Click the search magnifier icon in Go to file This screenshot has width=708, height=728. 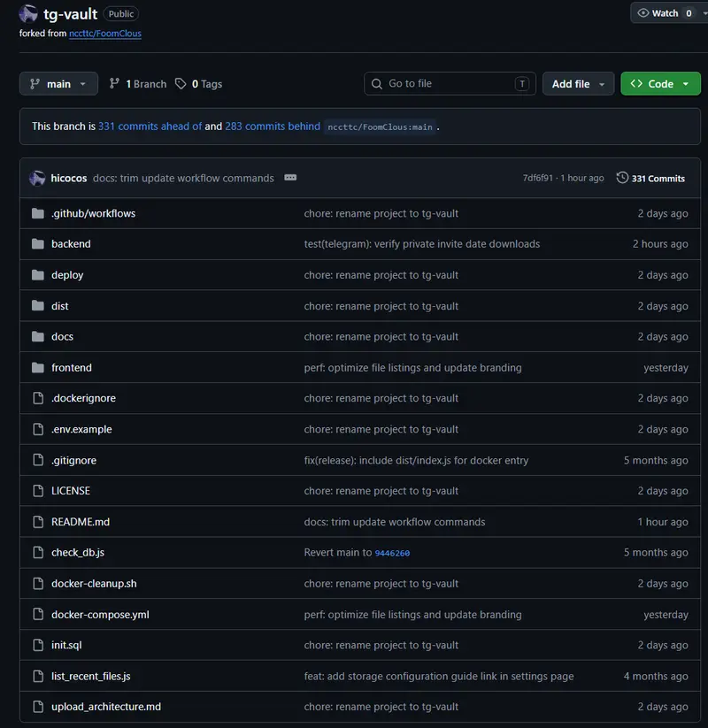377,83
